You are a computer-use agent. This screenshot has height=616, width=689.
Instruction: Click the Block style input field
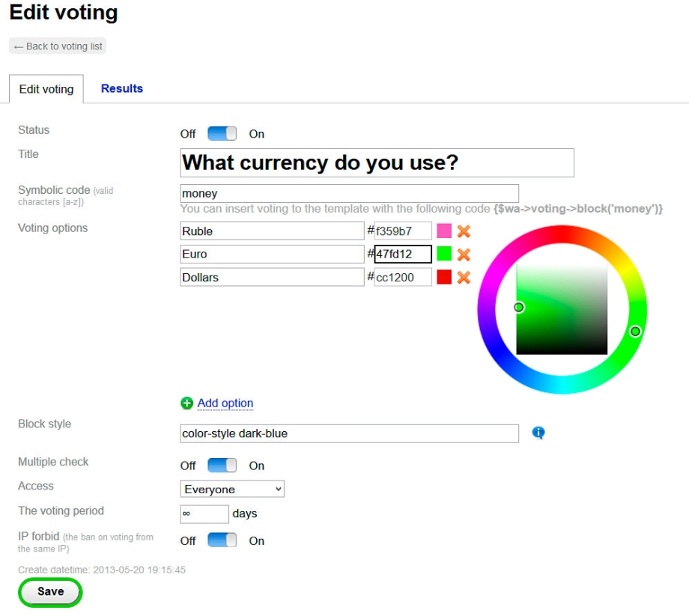pos(349,433)
